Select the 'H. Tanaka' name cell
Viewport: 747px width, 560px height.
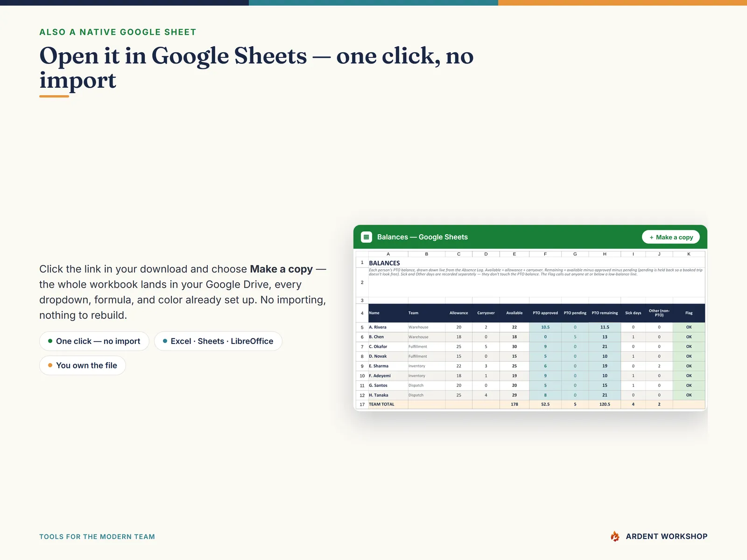click(x=388, y=395)
